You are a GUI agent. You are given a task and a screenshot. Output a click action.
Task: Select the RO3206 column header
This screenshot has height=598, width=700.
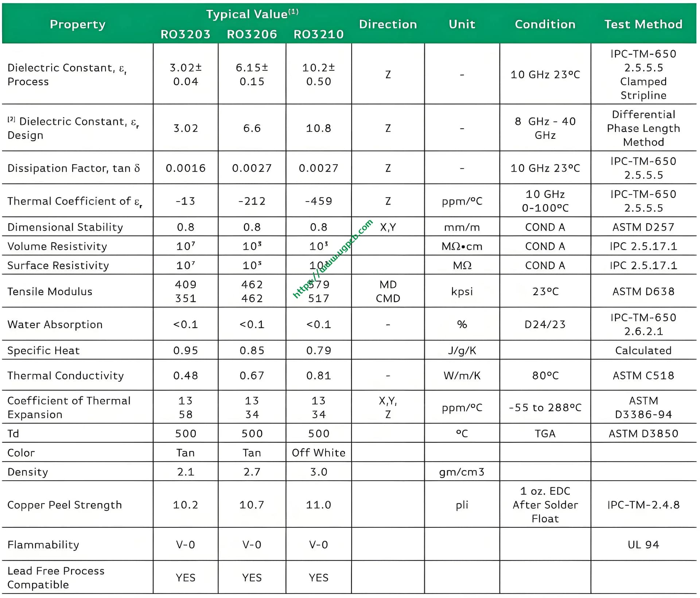252,34
